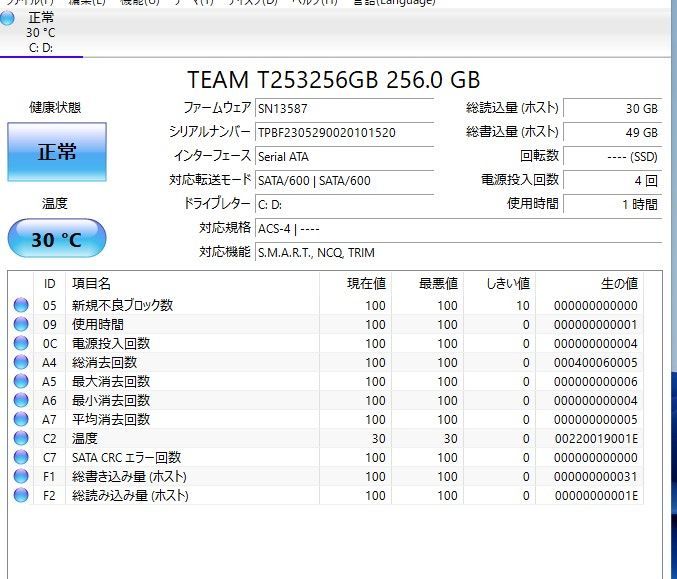Select the 最大消去回数 row

326,381
